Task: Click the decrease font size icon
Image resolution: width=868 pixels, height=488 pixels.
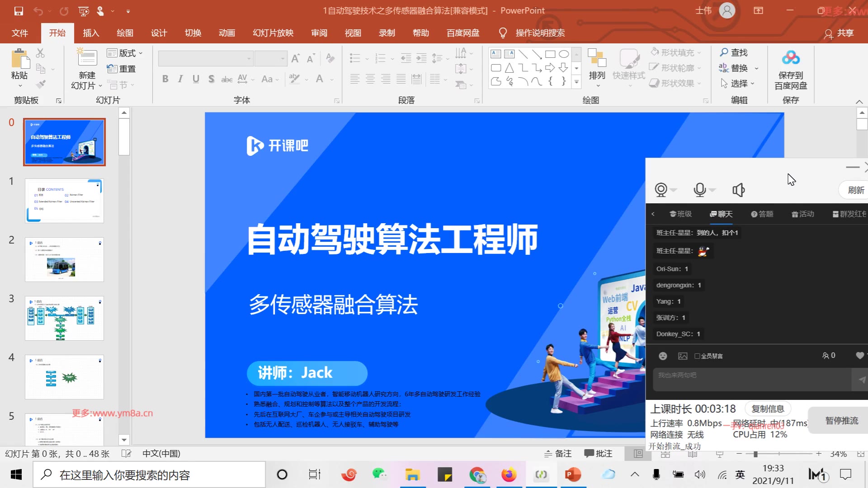Action: [311, 58]
